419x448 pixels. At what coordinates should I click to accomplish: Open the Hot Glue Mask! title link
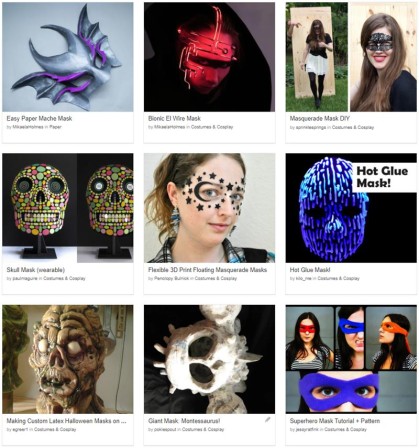(310, 270)
